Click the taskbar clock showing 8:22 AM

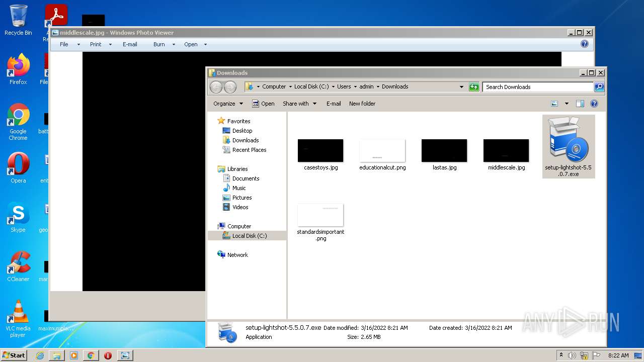coord(618,355)
